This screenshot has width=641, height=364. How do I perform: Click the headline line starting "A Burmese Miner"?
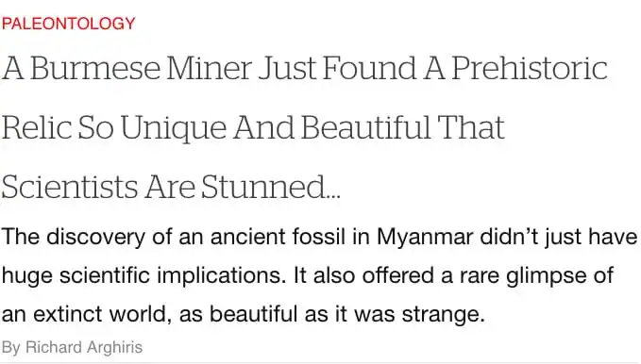(305, 68)
